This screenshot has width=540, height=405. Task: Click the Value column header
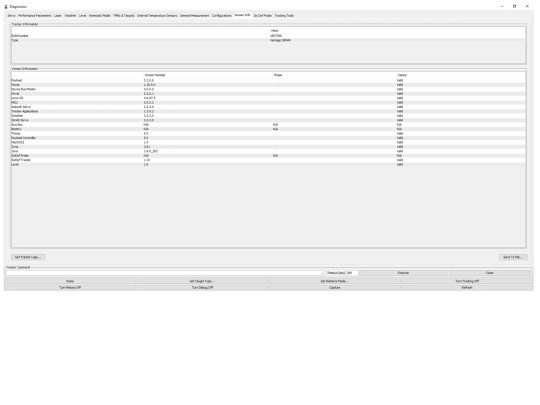[397, 31]
